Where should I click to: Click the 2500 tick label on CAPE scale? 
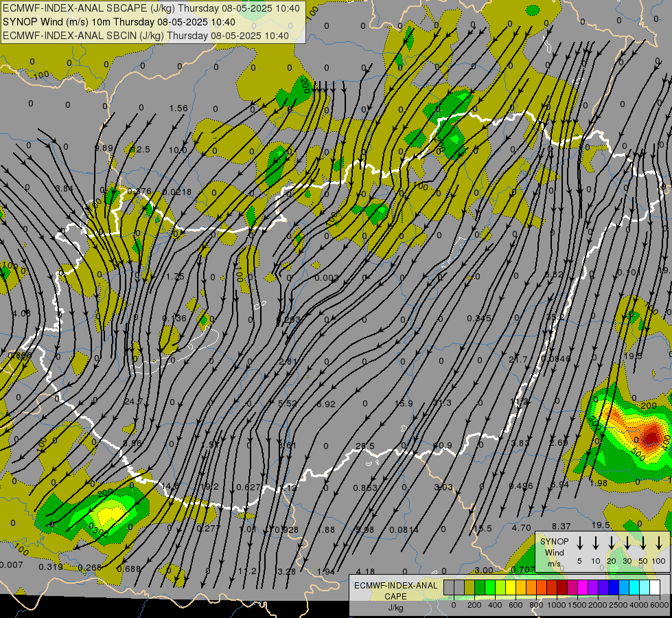click(618, 605)
